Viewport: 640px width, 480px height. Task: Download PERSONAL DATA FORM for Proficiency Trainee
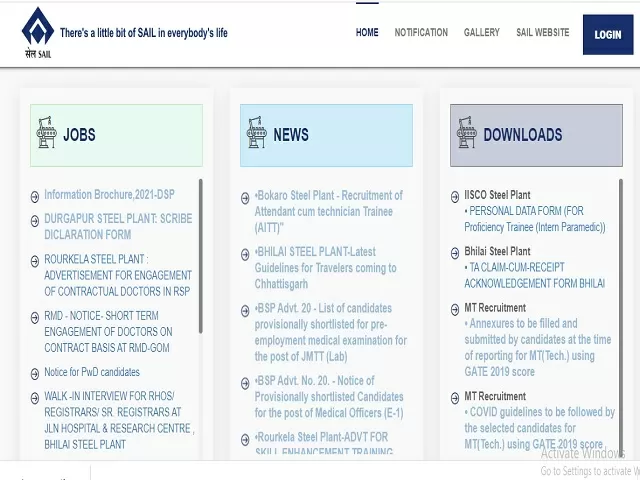pos(535,219)
